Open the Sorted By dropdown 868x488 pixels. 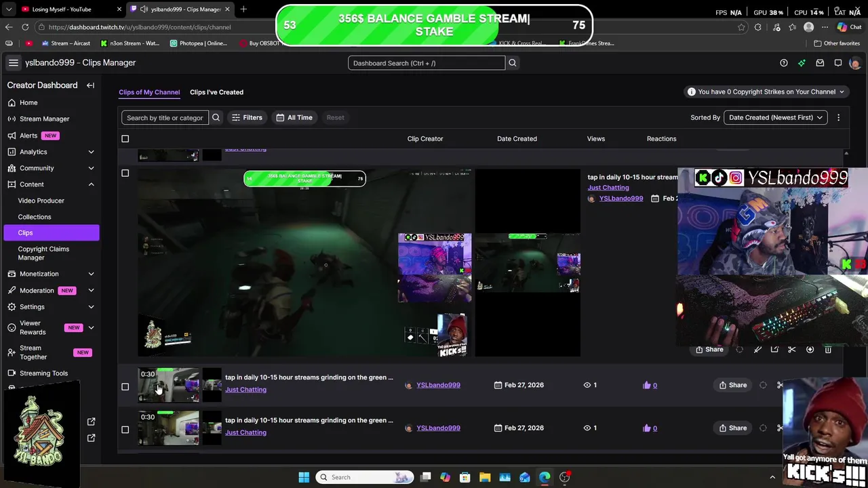775,117
